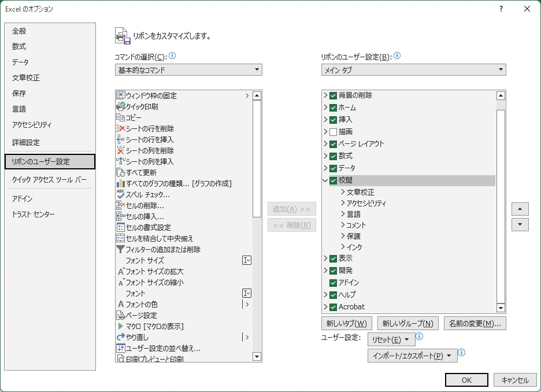Screen dimensions: 541x392
Task: Click info icon beside コマンドの選択 label
Action: click(x=172, y=56)
